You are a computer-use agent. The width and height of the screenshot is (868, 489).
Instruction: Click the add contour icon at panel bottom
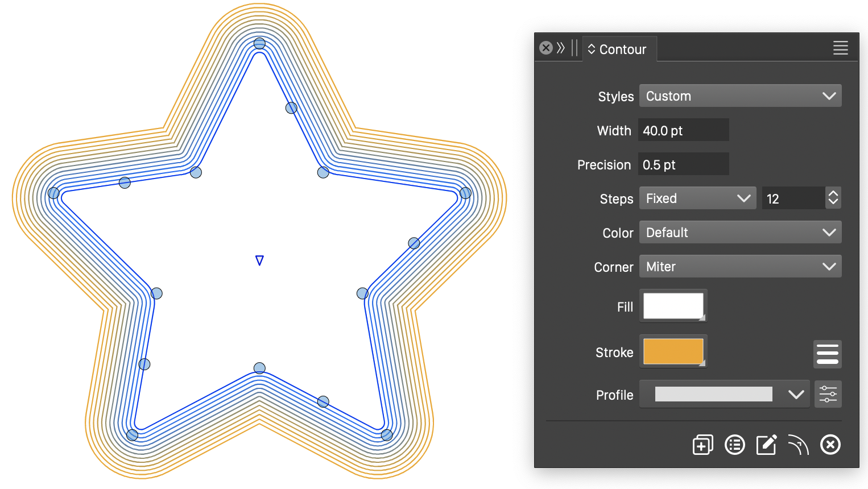point(702,445)
